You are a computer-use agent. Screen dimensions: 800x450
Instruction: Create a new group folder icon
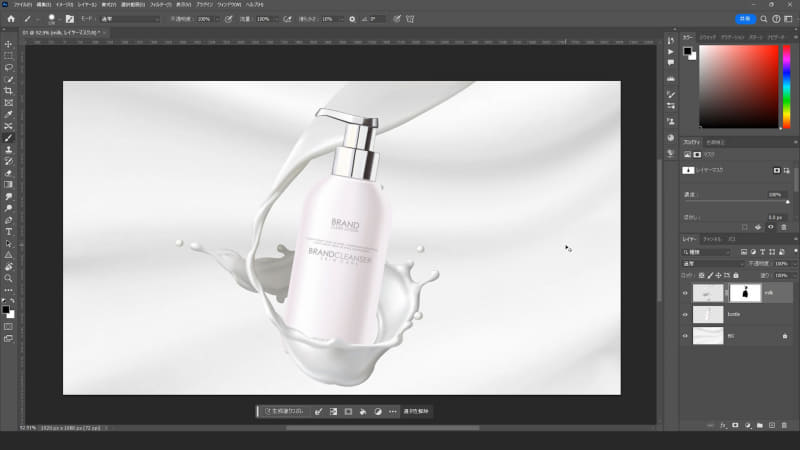[760, 425]
